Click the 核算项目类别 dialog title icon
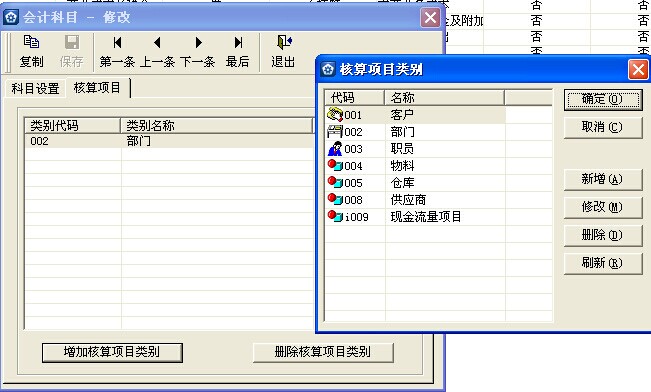This screenshot has height=392, width=651. (328, 69)
